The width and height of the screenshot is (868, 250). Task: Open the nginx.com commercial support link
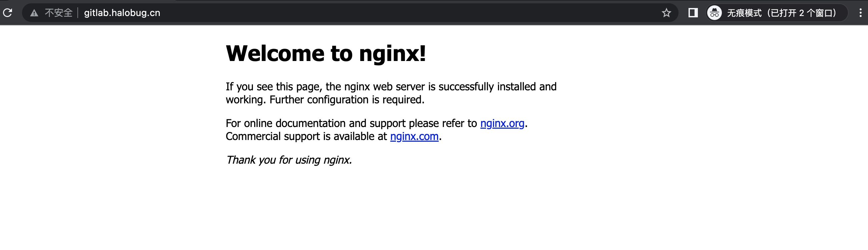[414, 136]
